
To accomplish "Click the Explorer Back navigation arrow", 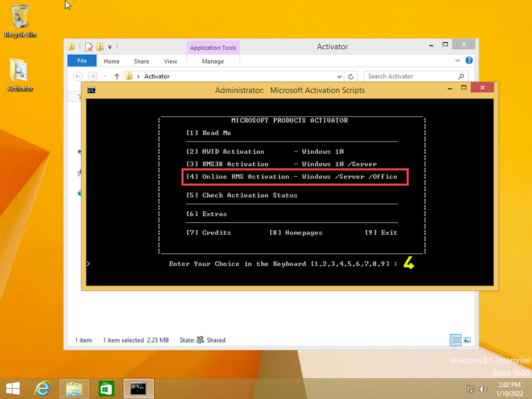I will tap(78, 76).
